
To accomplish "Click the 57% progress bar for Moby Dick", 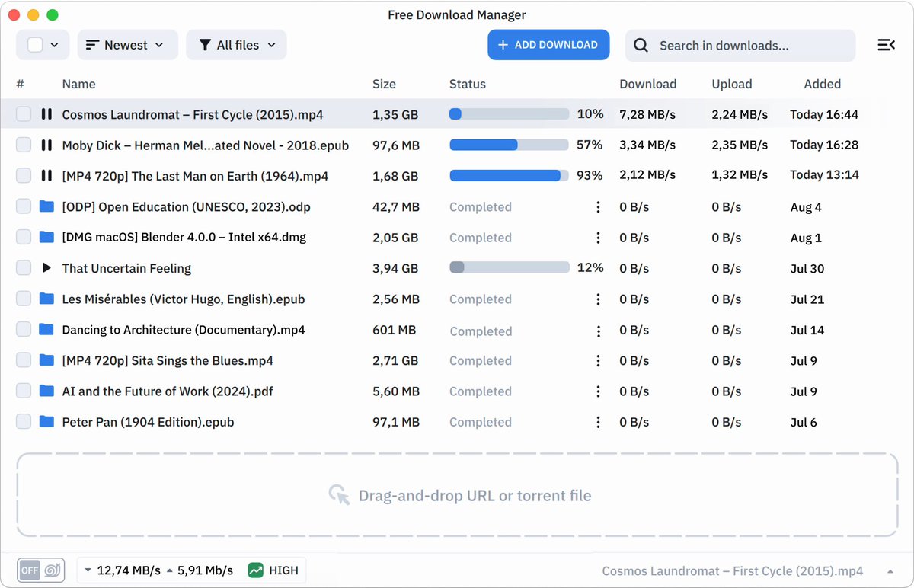I will (x=510, y=145).
